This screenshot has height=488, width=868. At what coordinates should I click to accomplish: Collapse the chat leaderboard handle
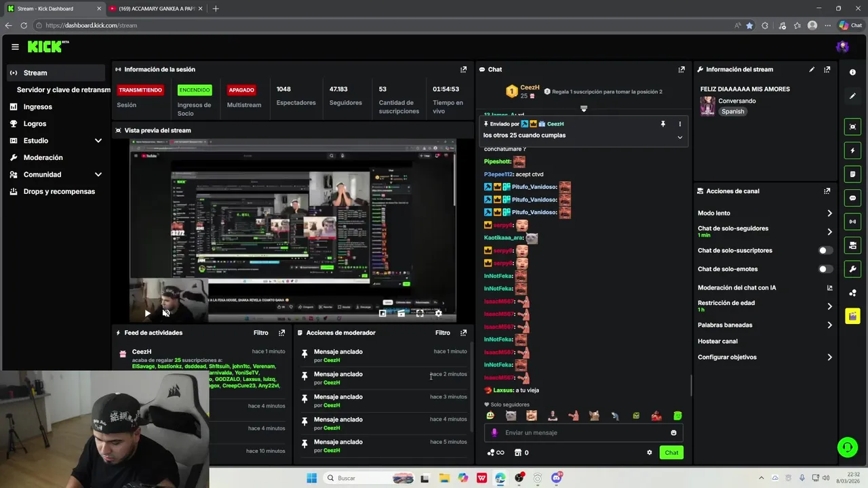[x=583, y=108]
